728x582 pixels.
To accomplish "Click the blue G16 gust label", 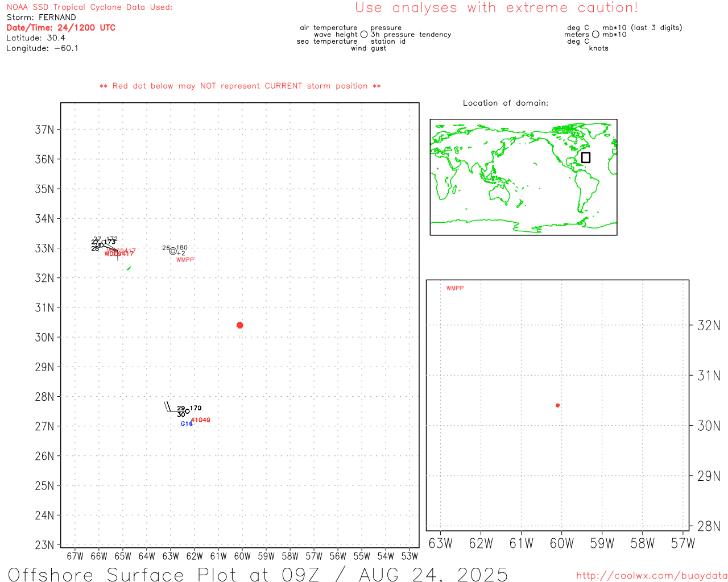I will (187, 424).
